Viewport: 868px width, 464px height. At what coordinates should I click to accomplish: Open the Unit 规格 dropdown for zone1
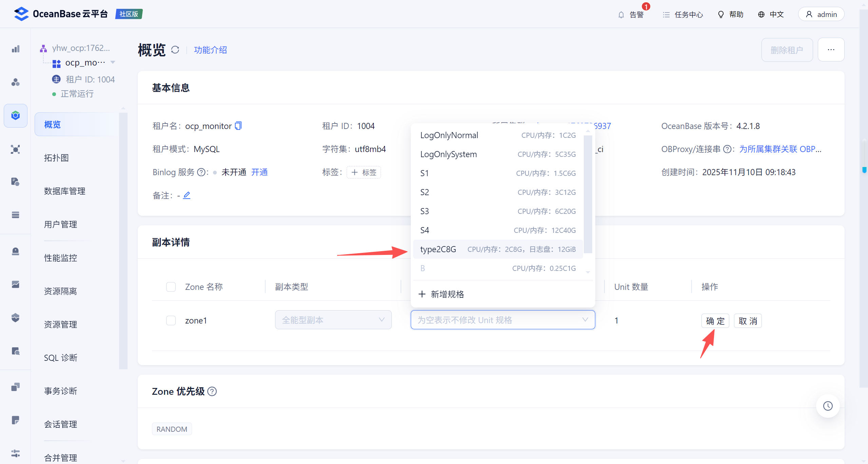tap(502, 320)
